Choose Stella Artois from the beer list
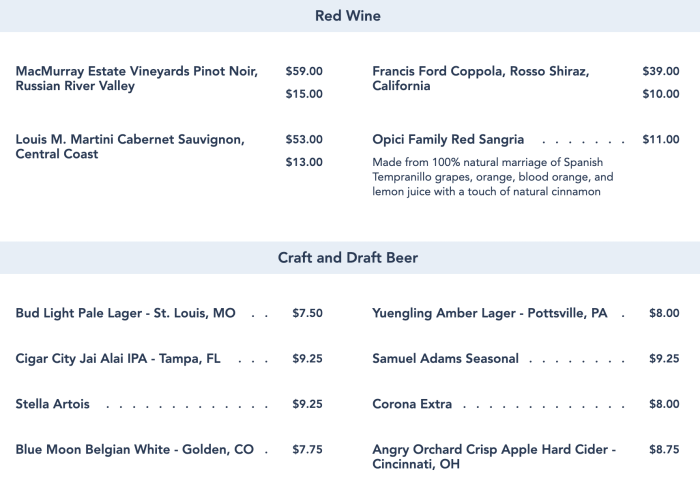This screenshot has height=483, width=700. point(53,404)
